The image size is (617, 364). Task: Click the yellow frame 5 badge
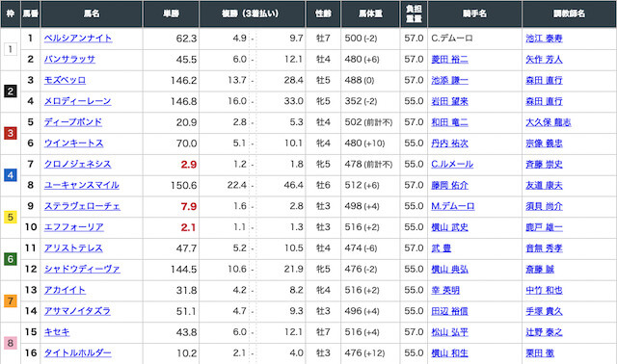[11, 217]
